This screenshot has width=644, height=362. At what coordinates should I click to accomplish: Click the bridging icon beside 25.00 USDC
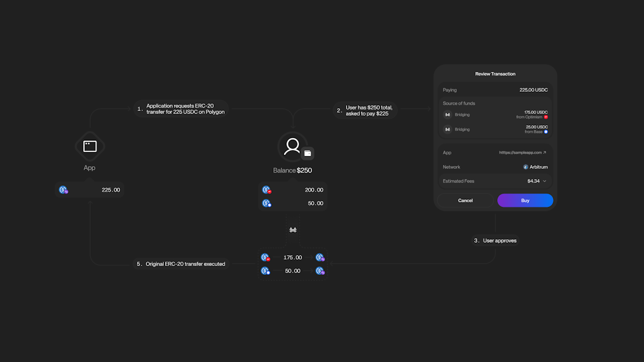tap(448, 129)
